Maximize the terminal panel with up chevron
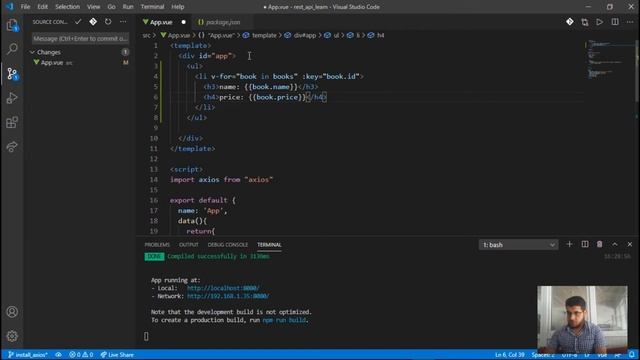Viewport: 640px width, 360px height. pyautogui.click(x=615, y=244)
